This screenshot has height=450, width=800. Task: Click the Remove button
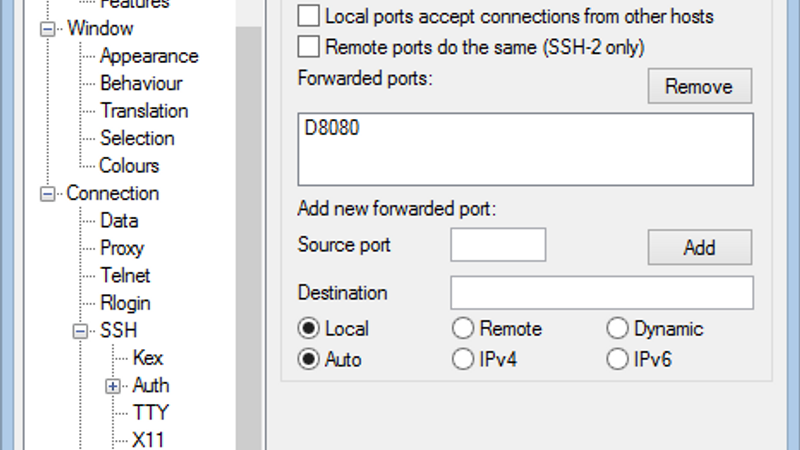pos(699,86)
